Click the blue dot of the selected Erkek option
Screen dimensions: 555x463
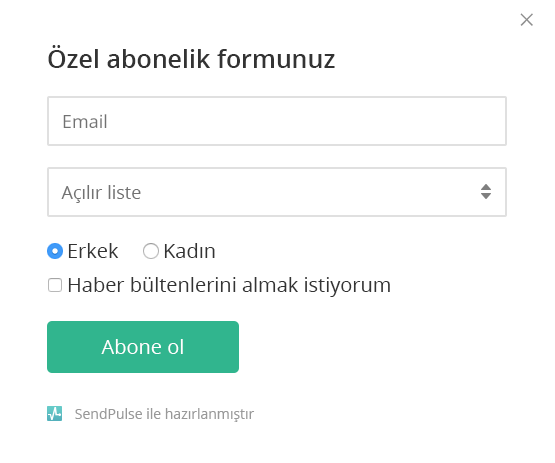(55, 251)
